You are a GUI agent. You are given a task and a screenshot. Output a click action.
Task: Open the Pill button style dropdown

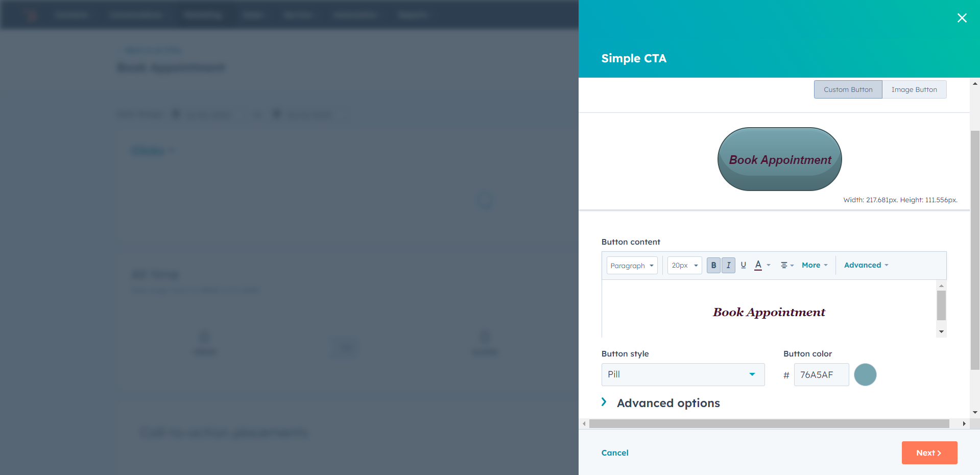pyautogui.click(x=683, y=374)
